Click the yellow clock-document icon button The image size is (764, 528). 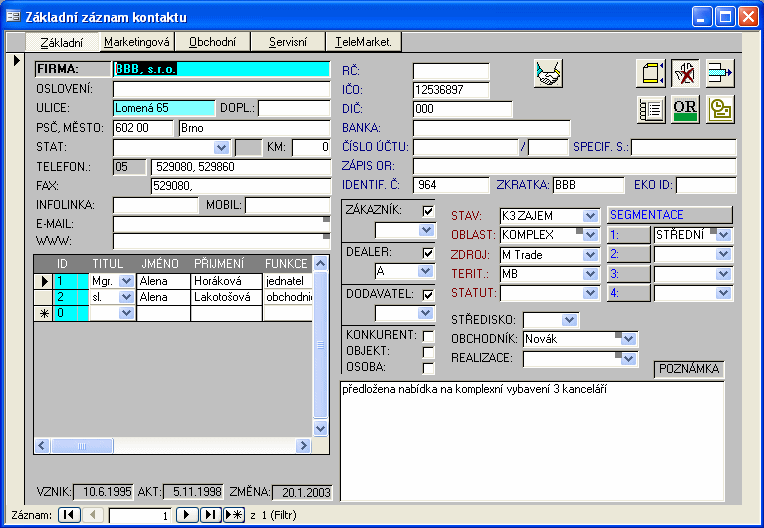click(x=720, y=109)
